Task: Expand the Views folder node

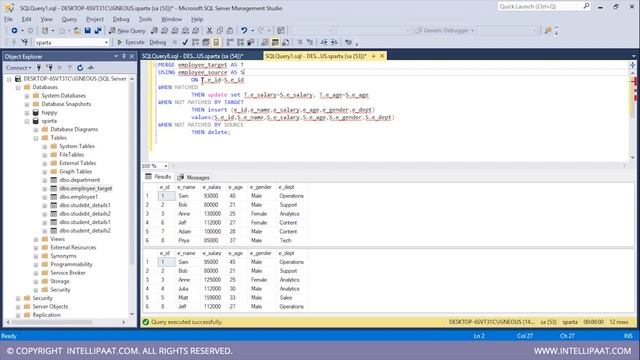Action: [36, 239]
